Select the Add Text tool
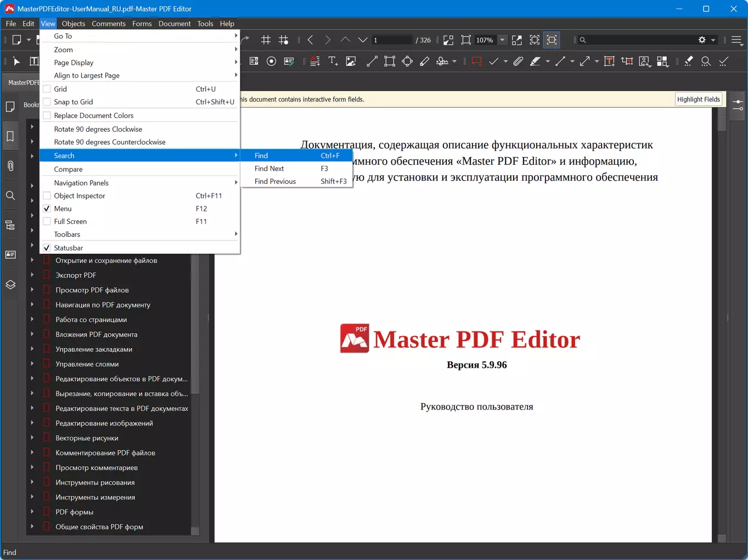The width and height of the screenshot is (748, 560). (333, 61)
